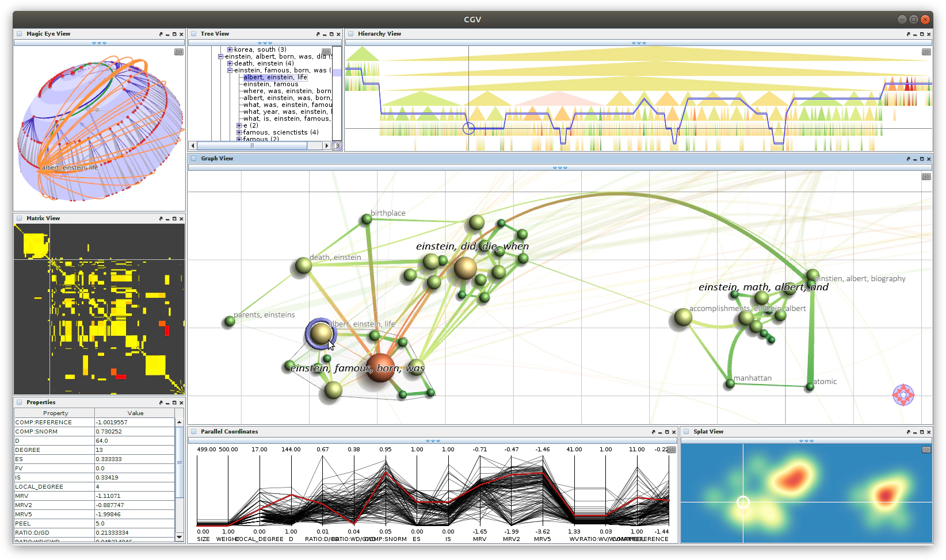946x560 pixels.
Task: Expand the 'e (2)' tree node
Action: click(239, 125)
